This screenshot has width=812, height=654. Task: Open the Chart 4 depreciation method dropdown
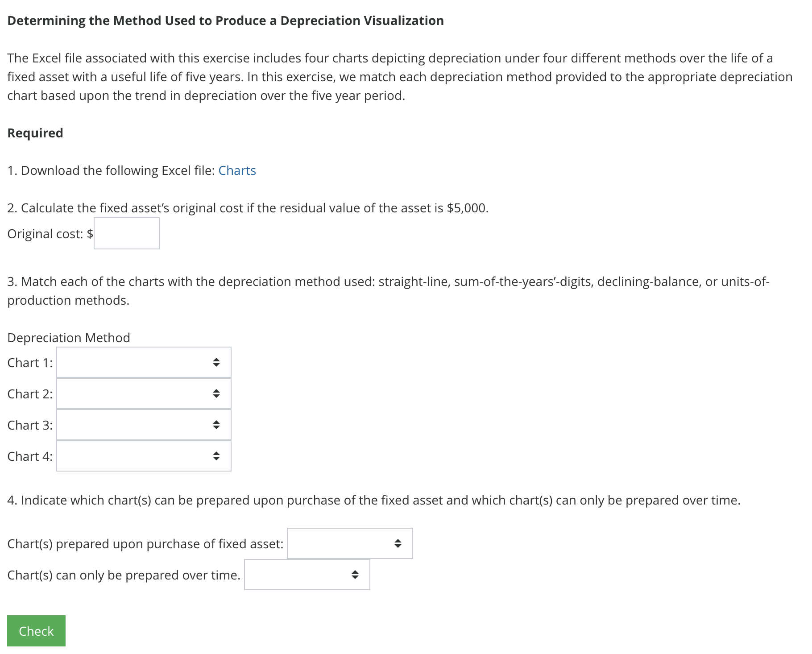coord(143,456)
